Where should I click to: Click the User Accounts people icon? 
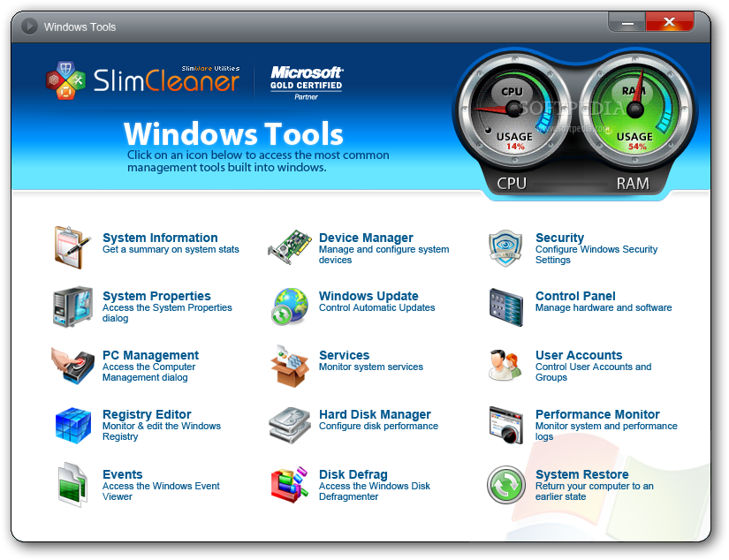pyautogui.click(x=505, y=366)
